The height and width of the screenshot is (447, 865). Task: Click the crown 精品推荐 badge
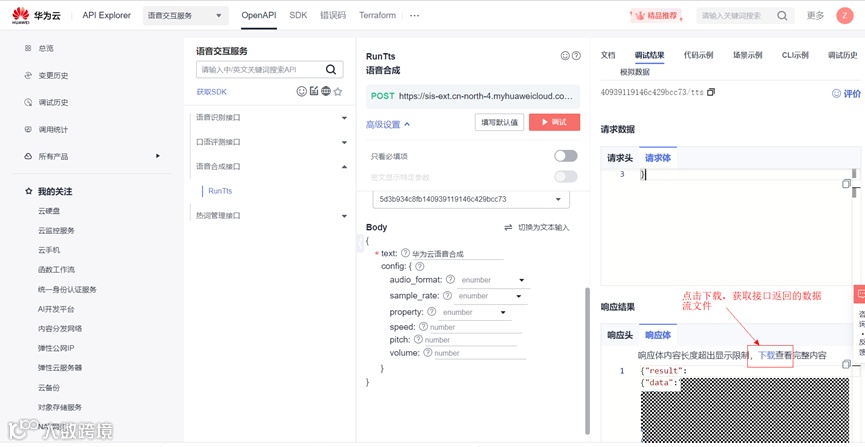[656, 16]
